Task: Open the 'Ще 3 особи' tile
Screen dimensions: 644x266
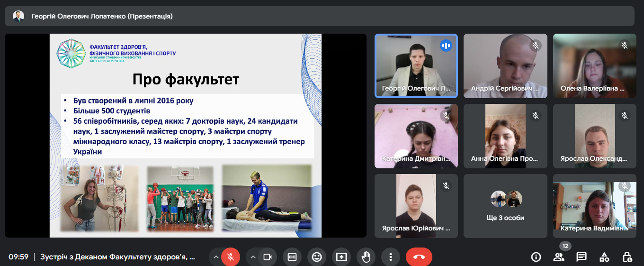Action: [505, 206]
